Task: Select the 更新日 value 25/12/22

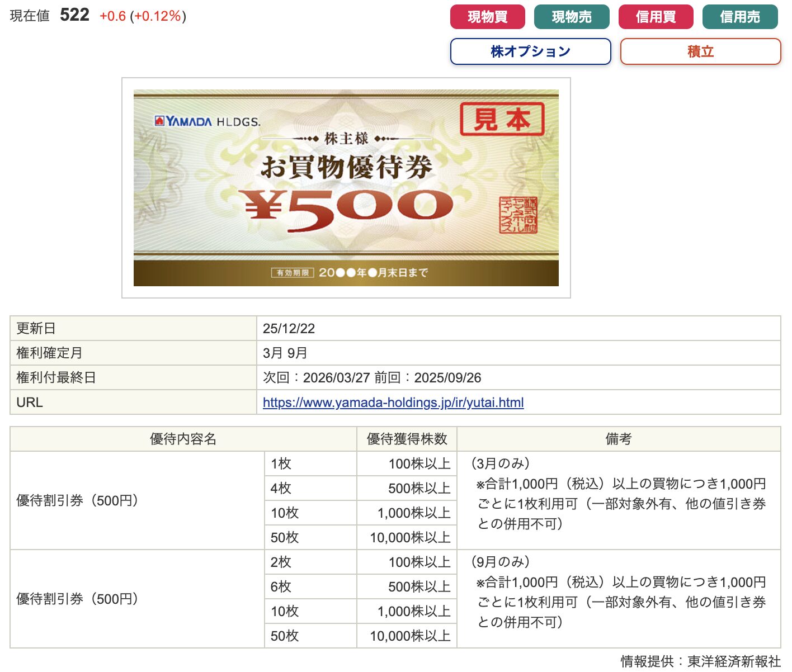Action: (x=289, y=329)
